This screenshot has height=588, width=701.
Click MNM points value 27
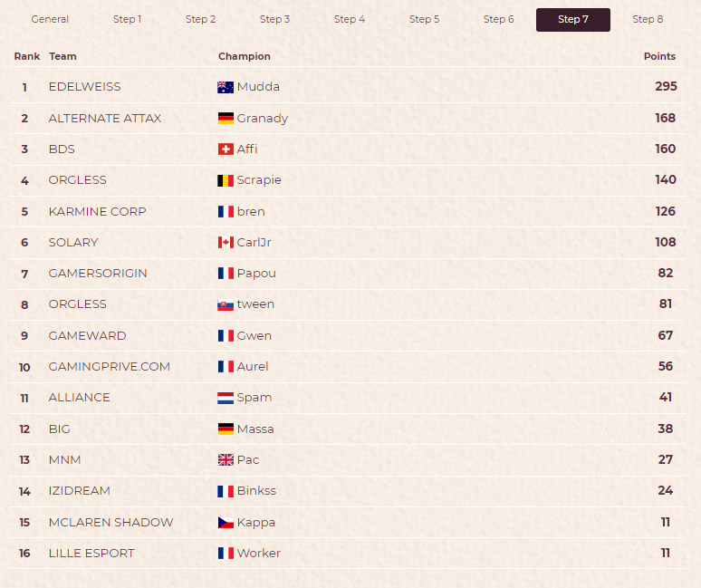pyautogui.click(x=666, y=459)
